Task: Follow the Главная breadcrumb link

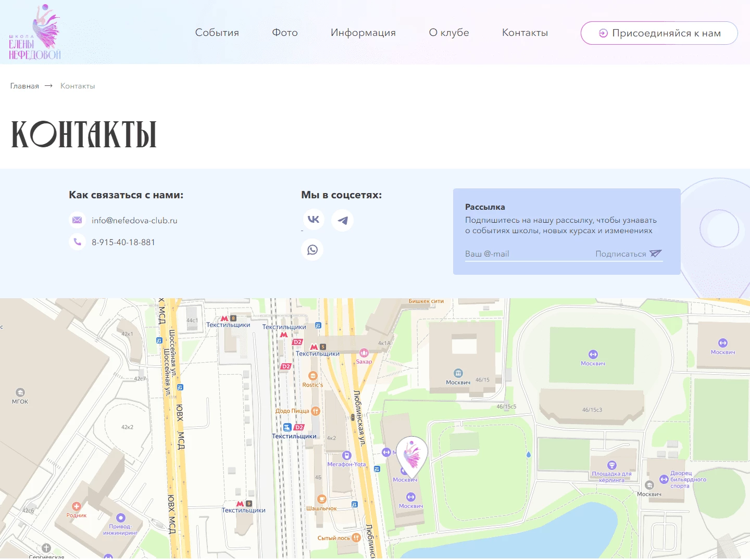Action: click(24, 86)
